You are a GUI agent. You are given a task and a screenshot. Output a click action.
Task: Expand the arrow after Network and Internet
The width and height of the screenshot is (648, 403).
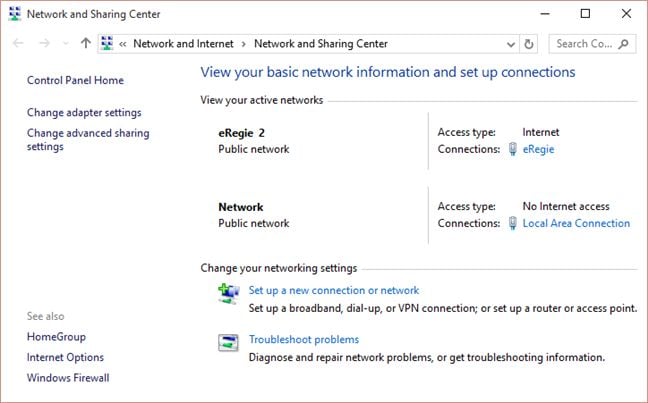[243, 44]
